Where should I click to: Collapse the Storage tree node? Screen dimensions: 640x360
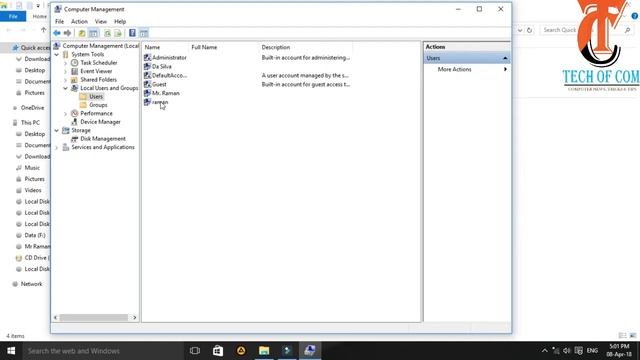(57, 131)
